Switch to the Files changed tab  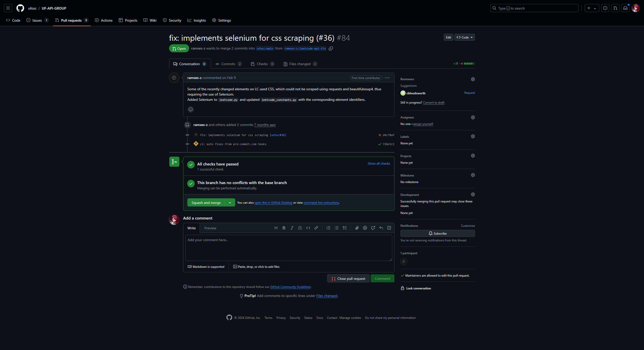click(x=300, y=64)
